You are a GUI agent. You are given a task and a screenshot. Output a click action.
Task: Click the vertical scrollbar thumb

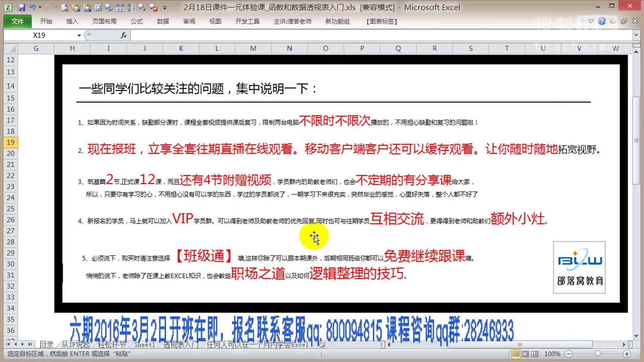(x=636, y=140)
